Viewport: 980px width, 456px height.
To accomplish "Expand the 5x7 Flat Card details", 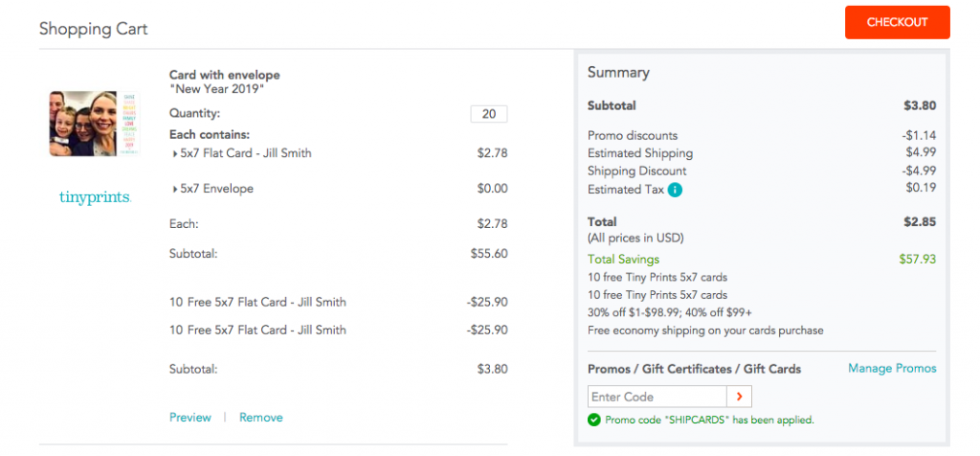I will pos(175,153).
